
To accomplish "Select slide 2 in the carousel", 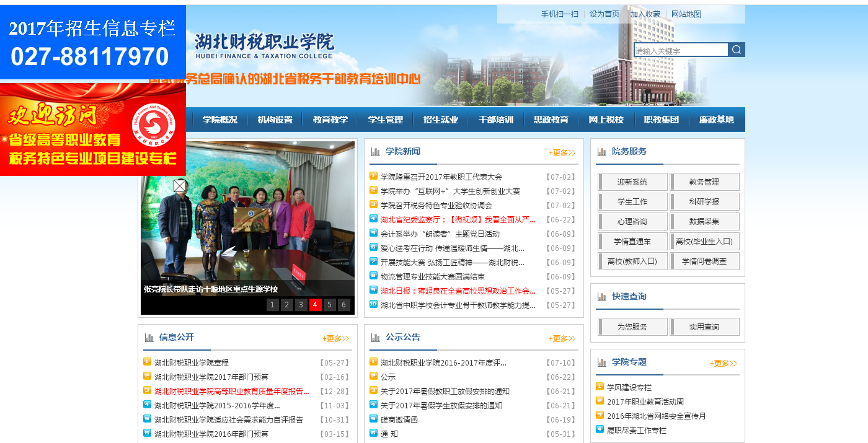I will click(286, 305).
